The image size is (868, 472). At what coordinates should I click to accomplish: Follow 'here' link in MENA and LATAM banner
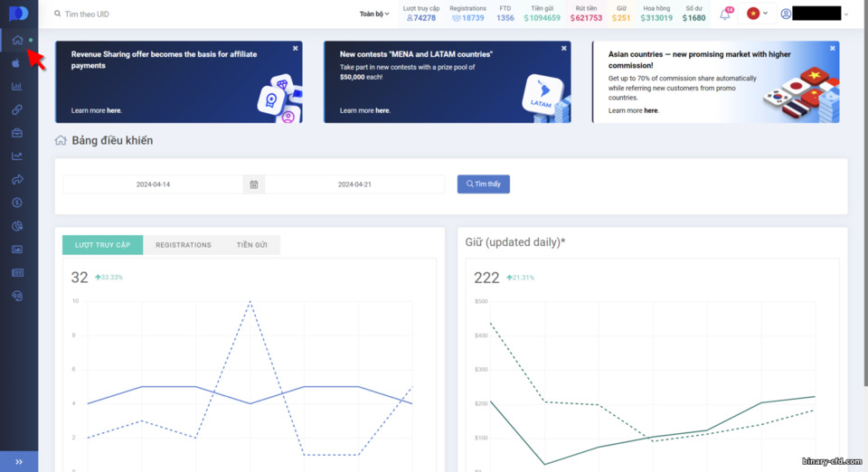tap(382, 110)
